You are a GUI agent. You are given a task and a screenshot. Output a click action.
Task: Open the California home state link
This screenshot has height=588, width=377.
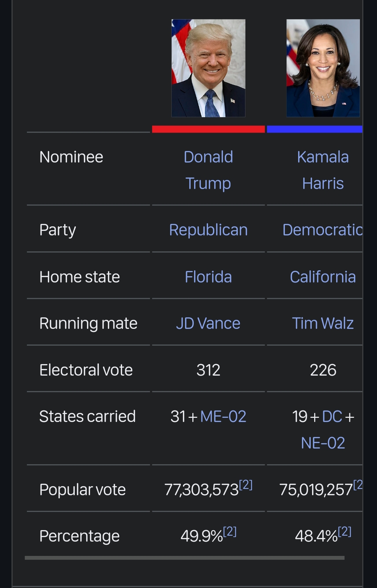(x=323, y=277)
